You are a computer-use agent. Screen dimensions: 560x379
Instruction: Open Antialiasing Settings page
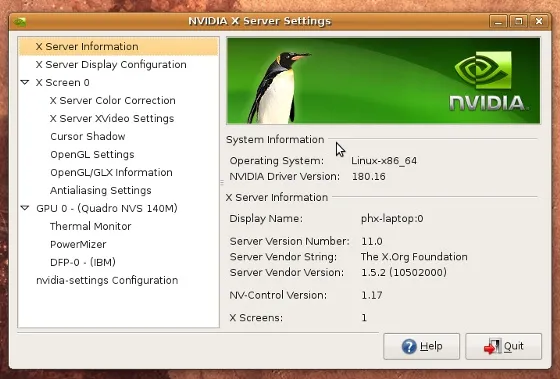click(x=101, y=190)
